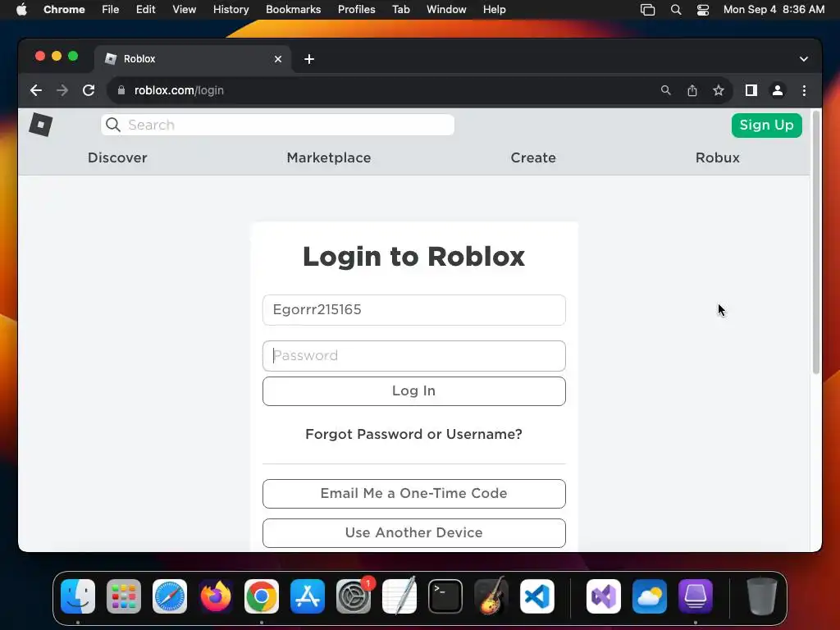
Task: Go back using browser back arrow
Action: 36,90
